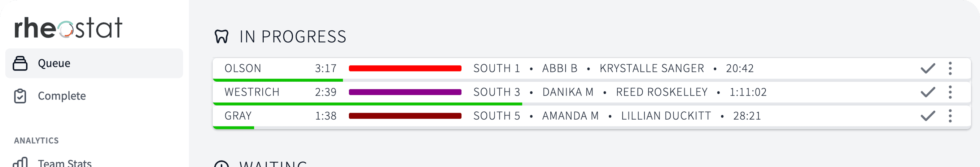Screen dimensions: 980x167
Task: Open the three-dot menu for Olson
Action: pos(950,69)
